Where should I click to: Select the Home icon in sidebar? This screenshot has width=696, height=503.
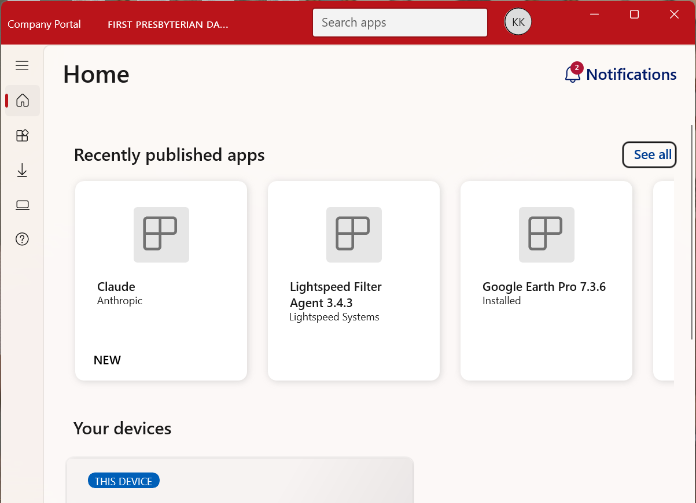click(x=22, y=100)
